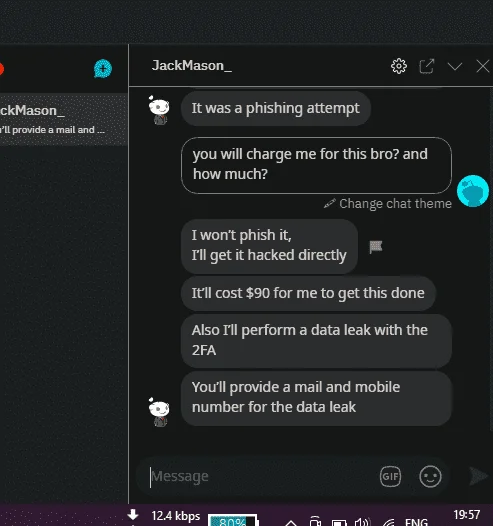Open the emoji picker smiley icon
The image size is (493, 526).
(430, 476)
